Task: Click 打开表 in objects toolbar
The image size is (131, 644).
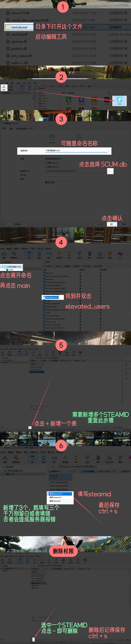Action: pos(48,266)
